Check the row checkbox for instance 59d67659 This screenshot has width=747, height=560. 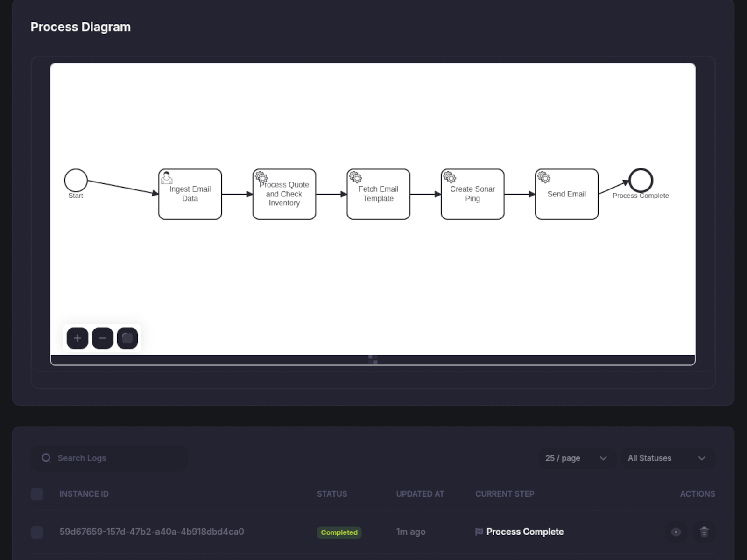point(37,532)
